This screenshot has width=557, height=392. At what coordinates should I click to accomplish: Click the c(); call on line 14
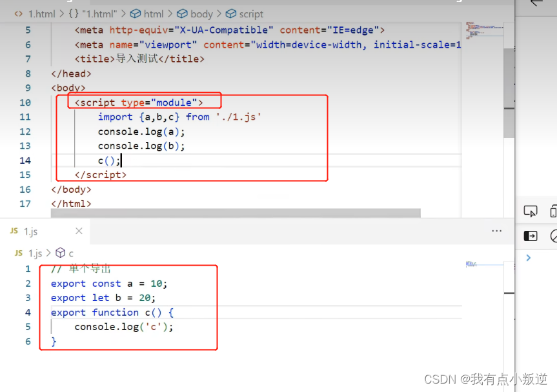109,161
